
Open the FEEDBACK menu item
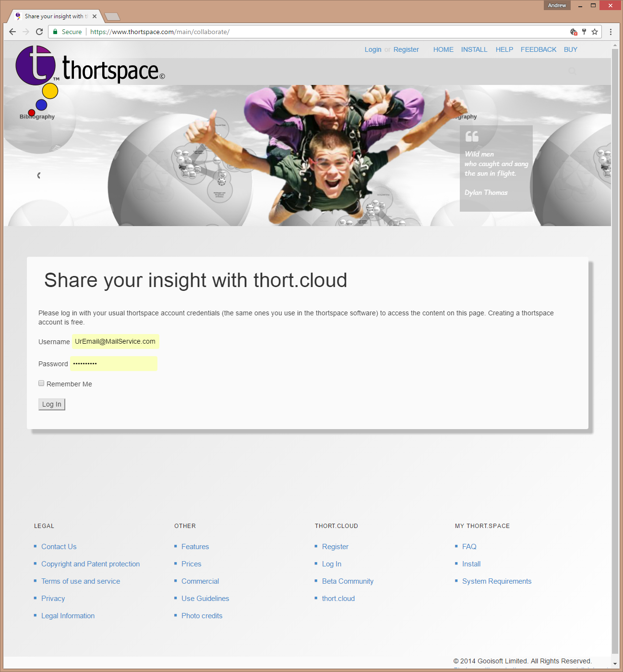tap(539, 49)
